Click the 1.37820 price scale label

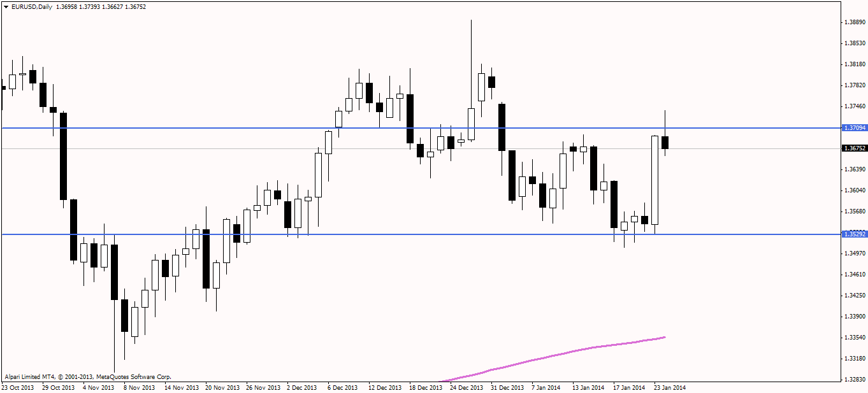854,85
